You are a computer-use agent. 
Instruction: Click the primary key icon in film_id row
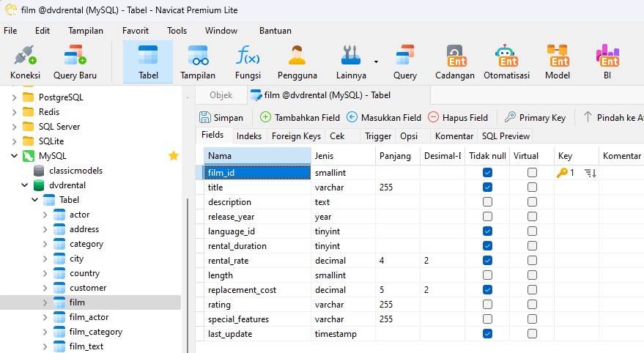562,173
